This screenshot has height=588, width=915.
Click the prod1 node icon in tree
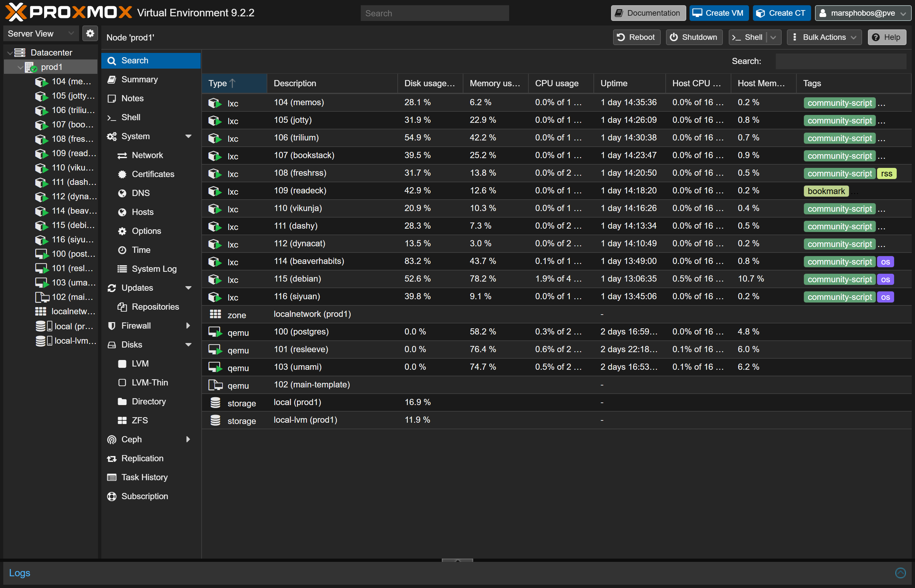tap(31, 67)
